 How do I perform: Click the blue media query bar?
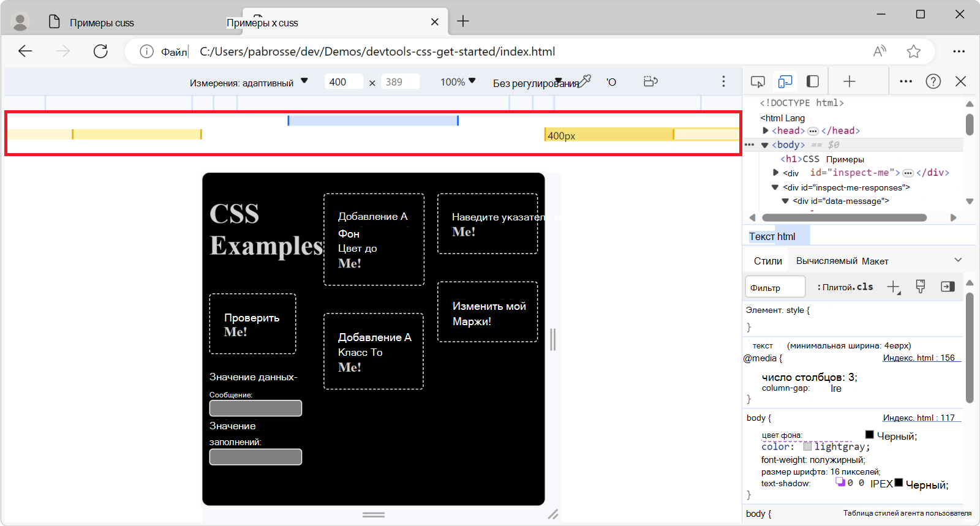[372, 121]
